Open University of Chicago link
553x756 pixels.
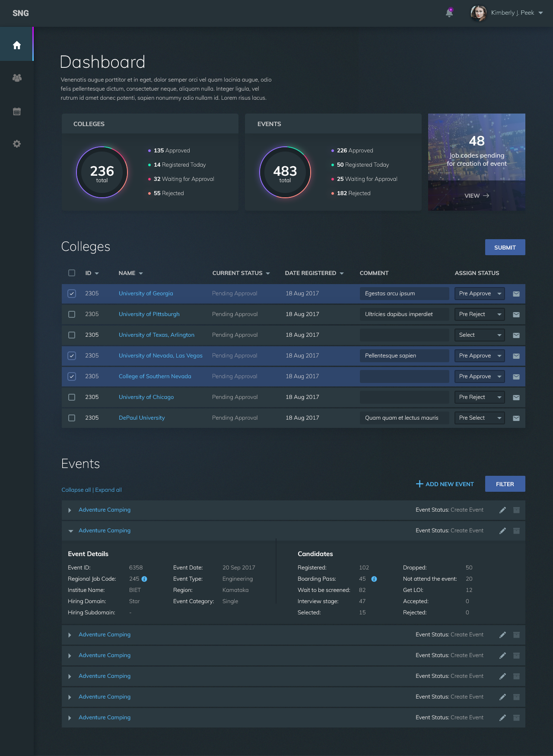tap(146, 397)
